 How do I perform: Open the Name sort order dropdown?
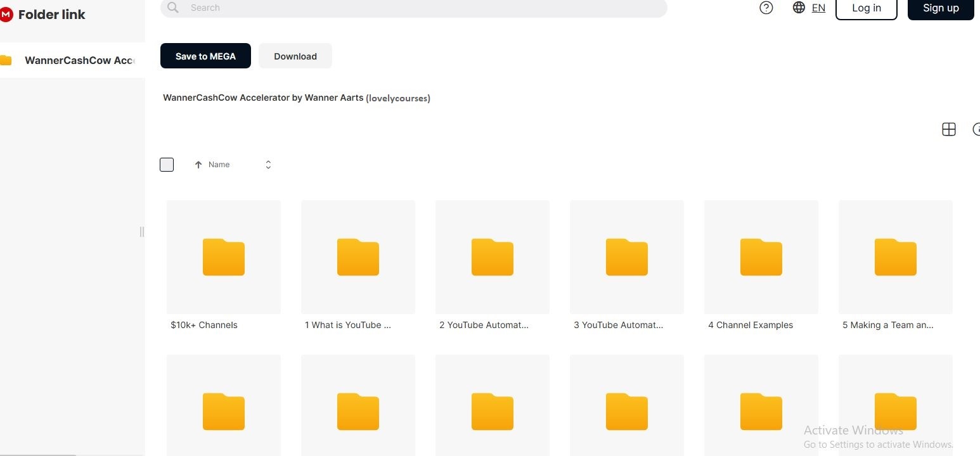268,165
